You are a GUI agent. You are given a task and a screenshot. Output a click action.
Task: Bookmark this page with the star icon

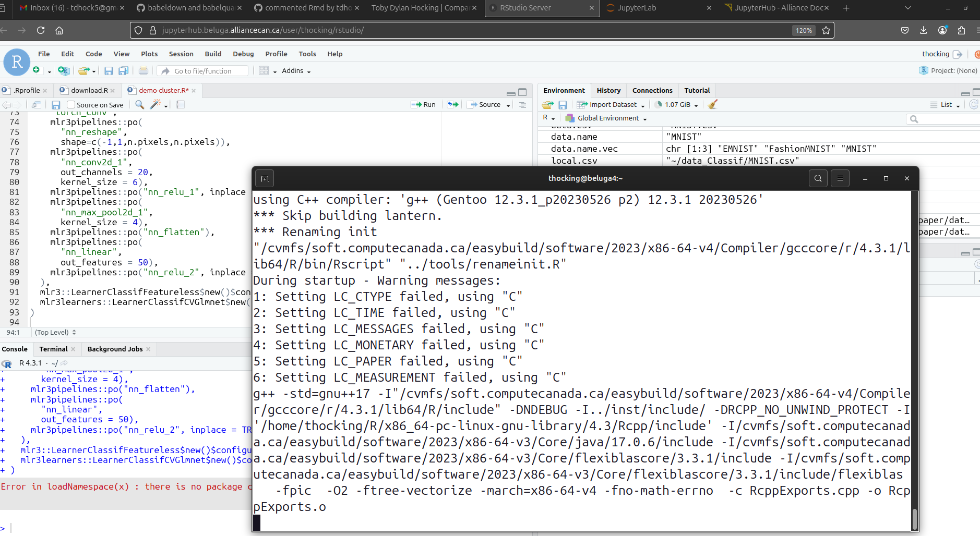(826, 30)
